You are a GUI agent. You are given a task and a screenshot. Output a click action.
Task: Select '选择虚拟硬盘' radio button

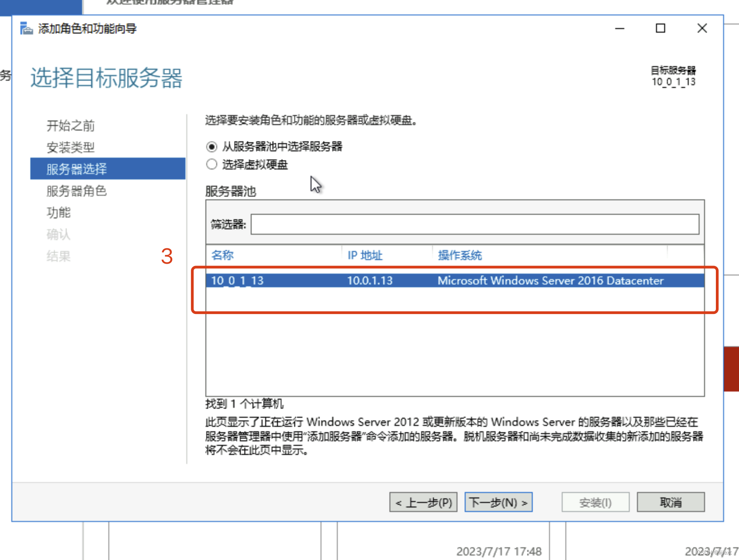click(x=211, y=164)
